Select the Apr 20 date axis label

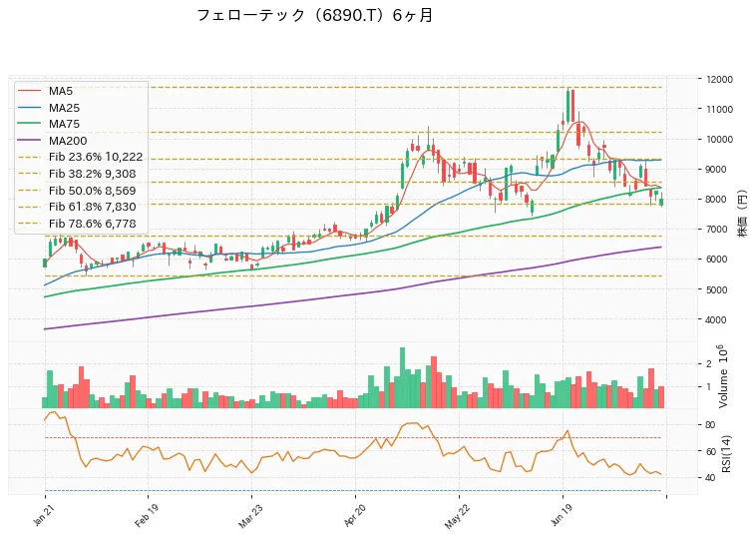(353, 515)
